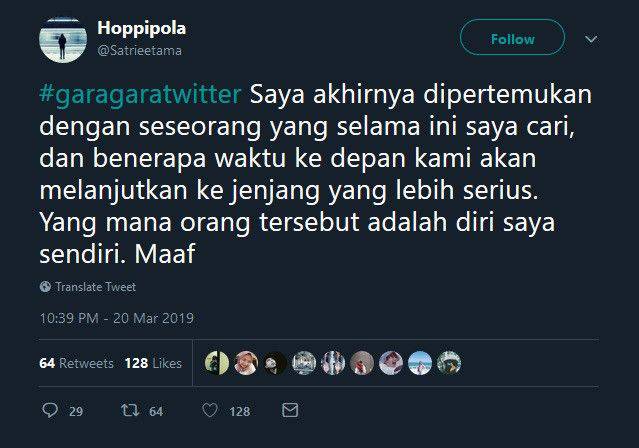Click the reply count 29
Viewport: 639px width, 448px height.
click(76, 411)
